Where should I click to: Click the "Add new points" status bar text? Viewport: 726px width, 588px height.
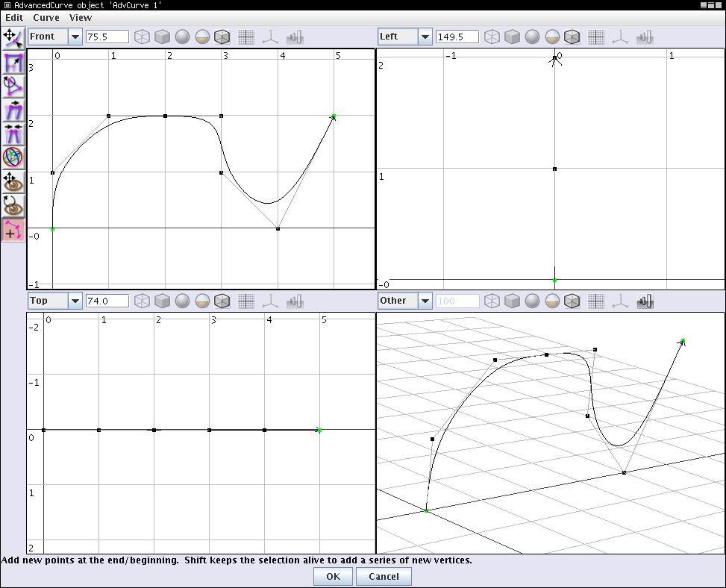(x=237, y=560)
